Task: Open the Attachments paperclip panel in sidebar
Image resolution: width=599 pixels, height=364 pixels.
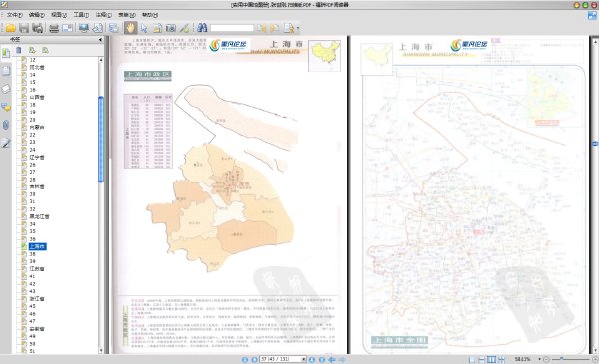Action: (x=6, y=125)
